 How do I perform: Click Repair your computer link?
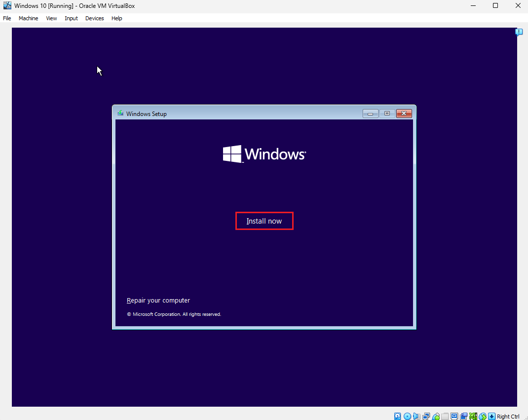click(x=158, y=301)
